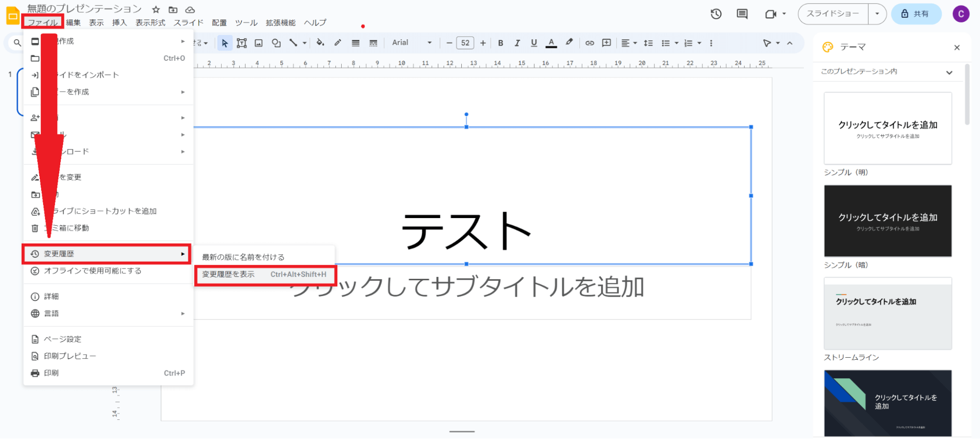Choose the シンプル (暗) theme thumbnail
Viewport: 980px width, 439px height.
(887, 221)
